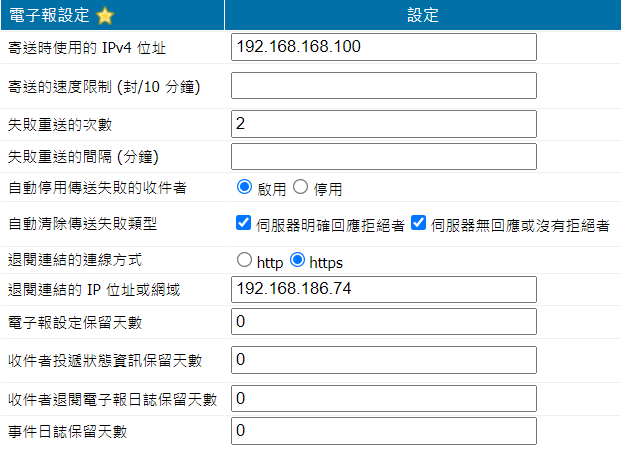Screen dimensions: 621x460
Task: Click the 自動清除傳送失敗類型 label
Action: (82, 223)
